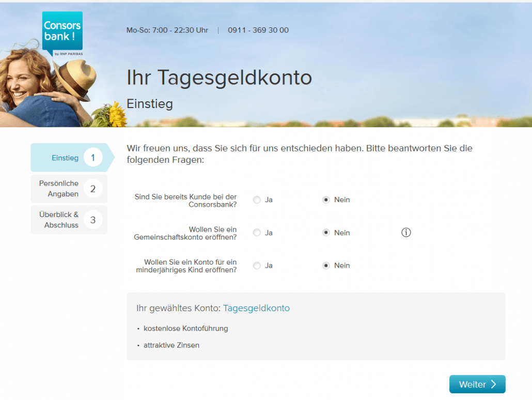Viewport: 532px width, 400px height.
Task: Follow the Tagesgeldkonto link
Action: (257, 308)
